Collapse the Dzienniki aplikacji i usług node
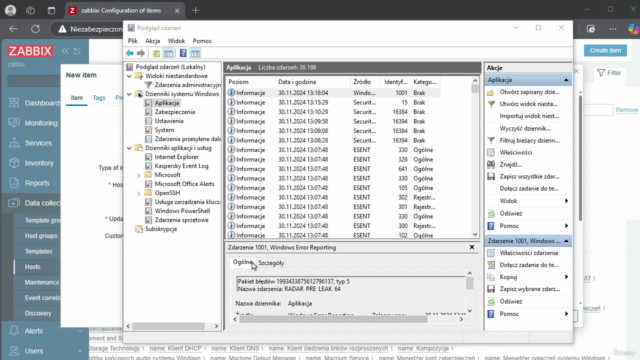This screenshot has width=640, height=360. click(129, 148)
